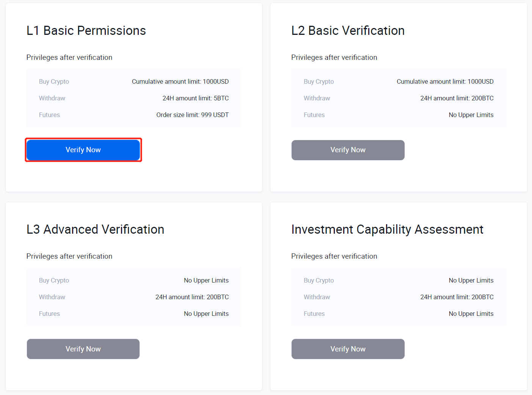Click Order size limit: 999 USDT value
The width and height of the screenshot is (532, 395).
[192, 115]
